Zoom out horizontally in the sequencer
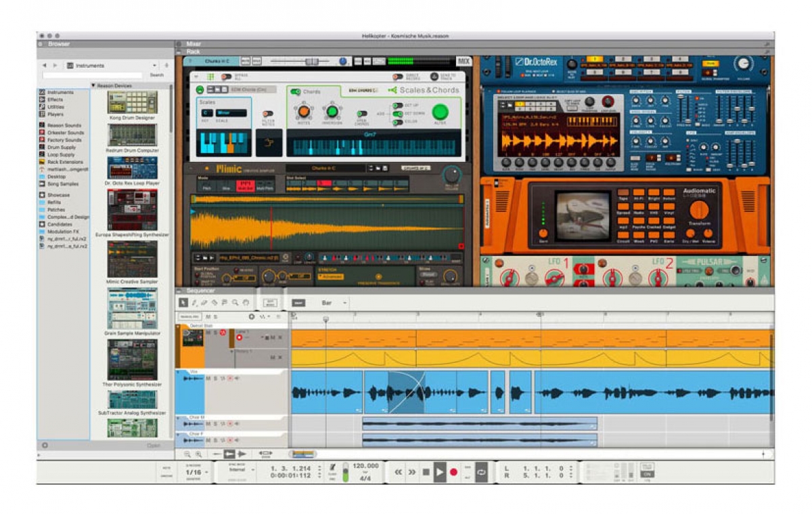 tap(187, 454)
